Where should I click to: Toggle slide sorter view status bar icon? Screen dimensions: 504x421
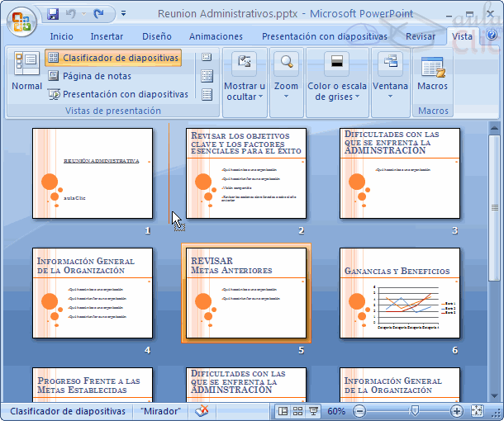point(298,411)
